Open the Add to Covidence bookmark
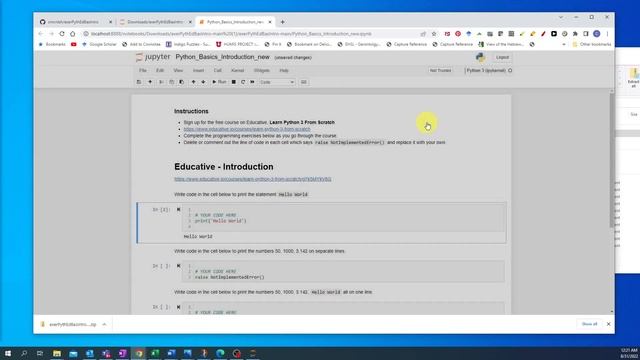Image resolution: width=640 pixels, height=360 pixels. tap(141, 44)
